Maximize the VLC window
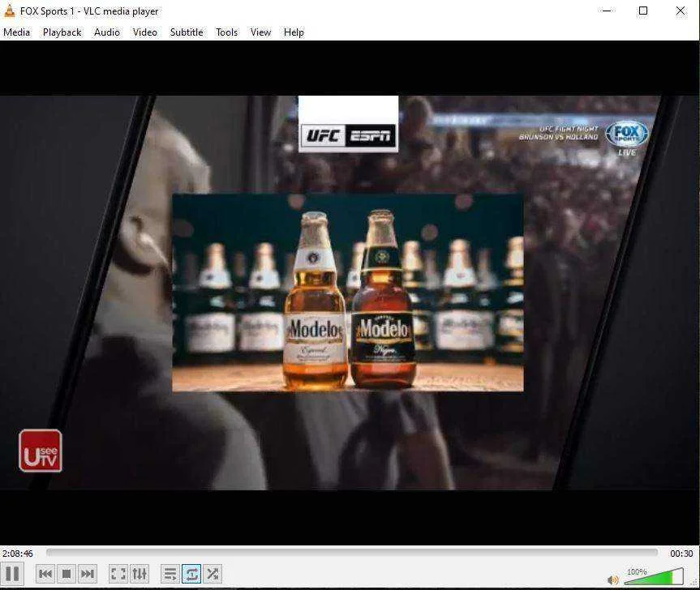Viewport: 700px width, 590px height. point(643,11)
